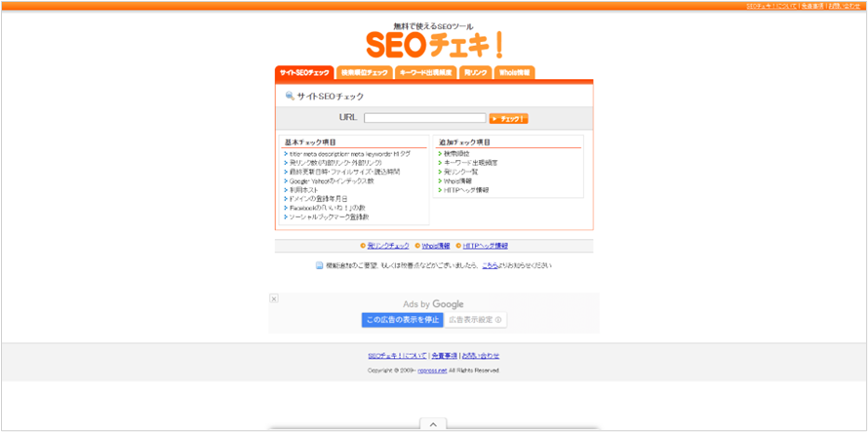Follow the こちら link in the request note
The height and width of the screenshot is (432, 868).
click(490, 265)
